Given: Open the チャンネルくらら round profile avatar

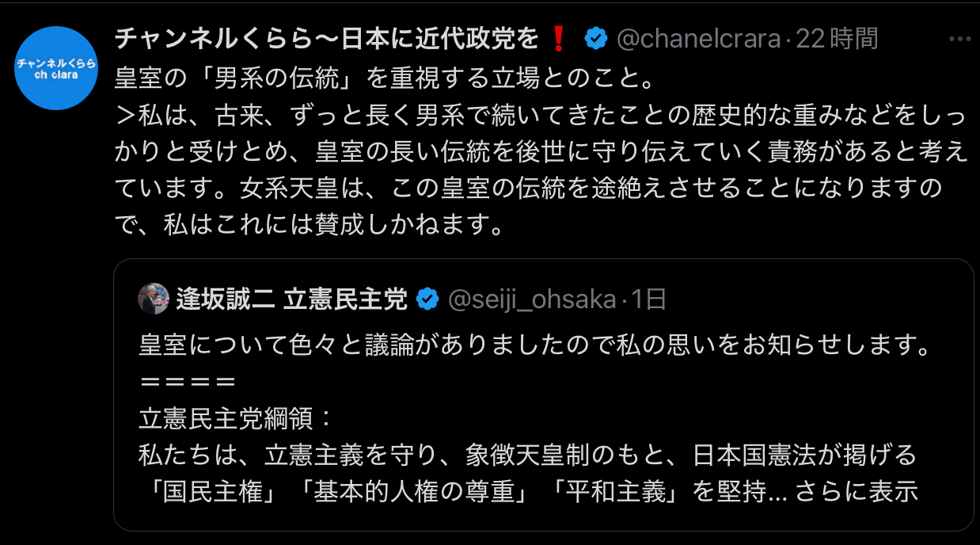Looking at the screenshot, I should click(56, 68).
